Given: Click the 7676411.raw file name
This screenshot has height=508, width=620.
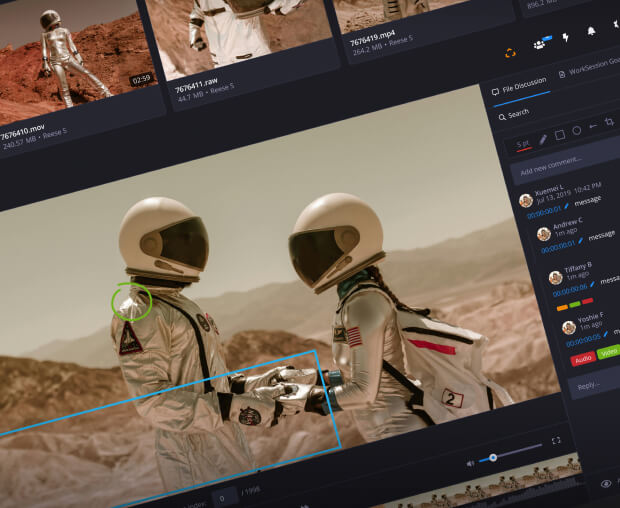Looking at the screenshot, I should (196, 85).
